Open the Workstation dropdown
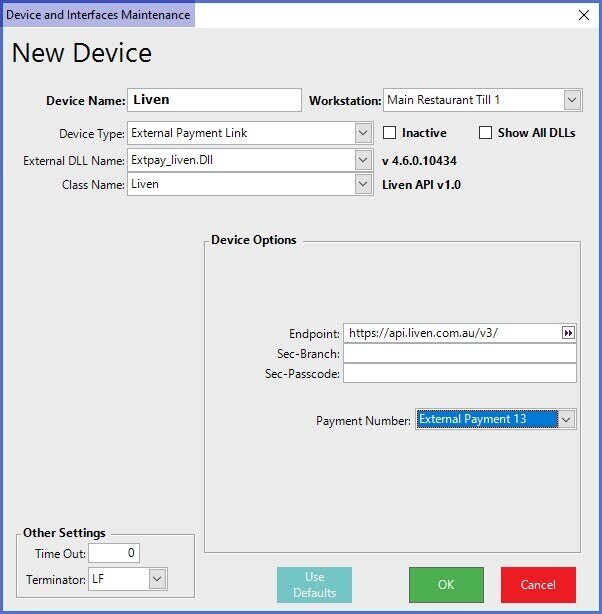The image size is (602, 614). click(x=572, y=100)
